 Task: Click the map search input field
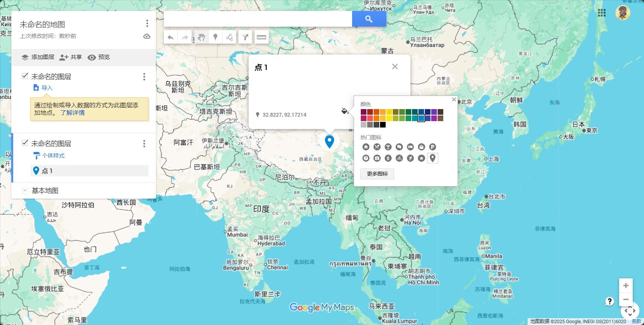coord(258,19)
